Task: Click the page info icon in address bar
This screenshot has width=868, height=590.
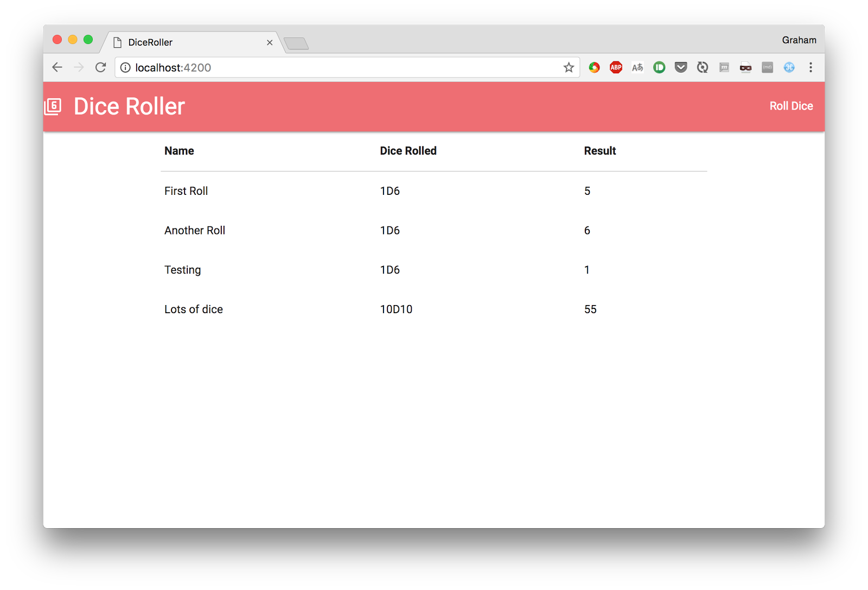Action: (x=125, y=67)
